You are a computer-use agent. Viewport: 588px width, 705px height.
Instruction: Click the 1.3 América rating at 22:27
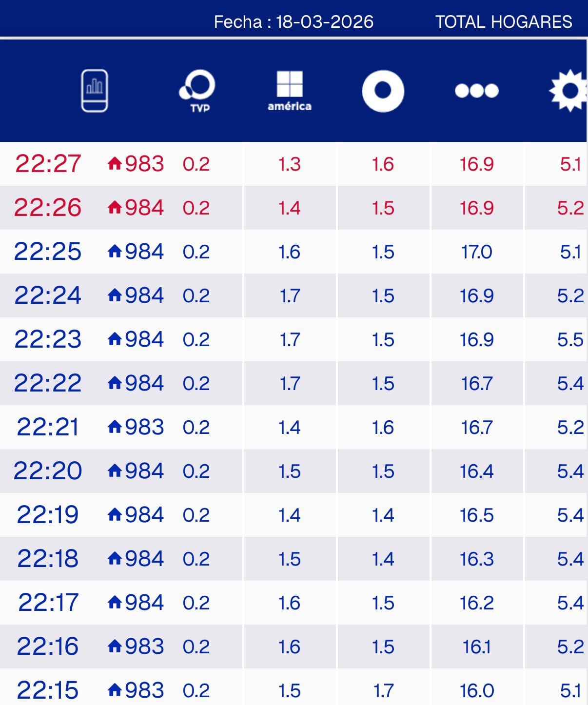coord(289,164)
